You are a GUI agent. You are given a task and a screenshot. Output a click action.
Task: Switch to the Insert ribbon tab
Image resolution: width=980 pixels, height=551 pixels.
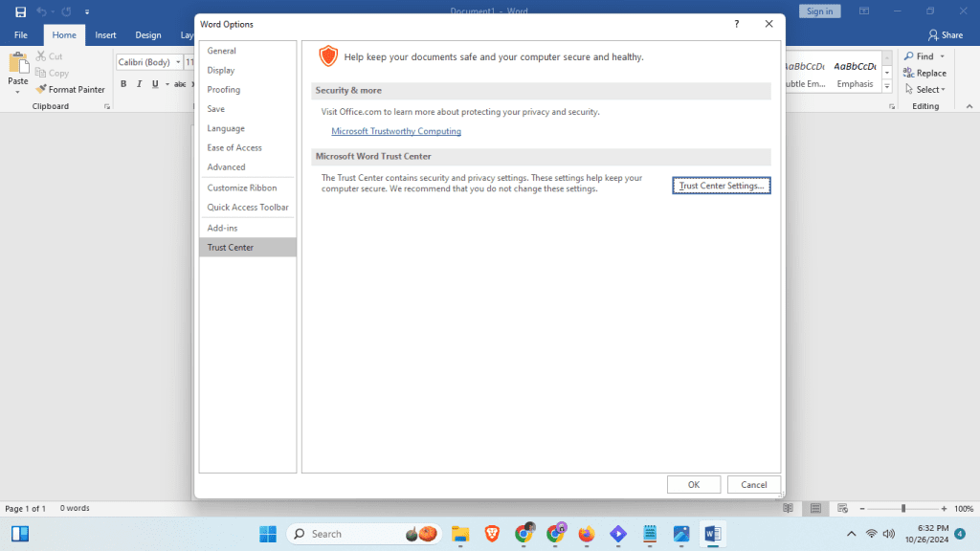pos(105,35)
